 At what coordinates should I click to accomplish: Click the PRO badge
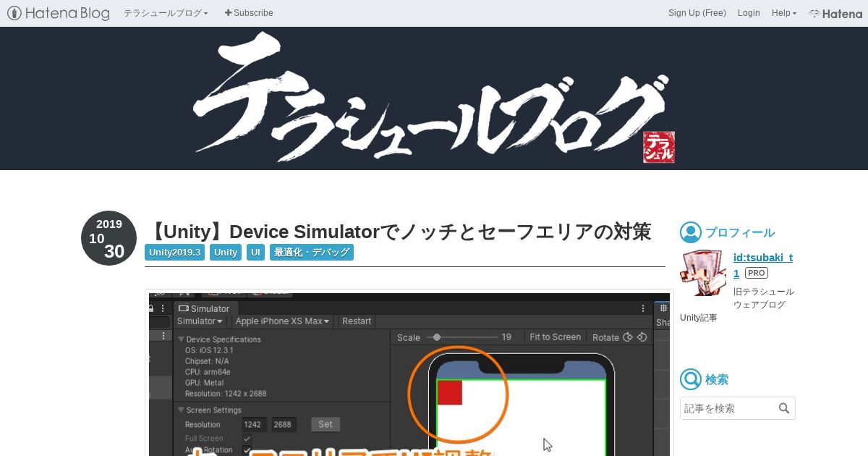click(757, 273)
